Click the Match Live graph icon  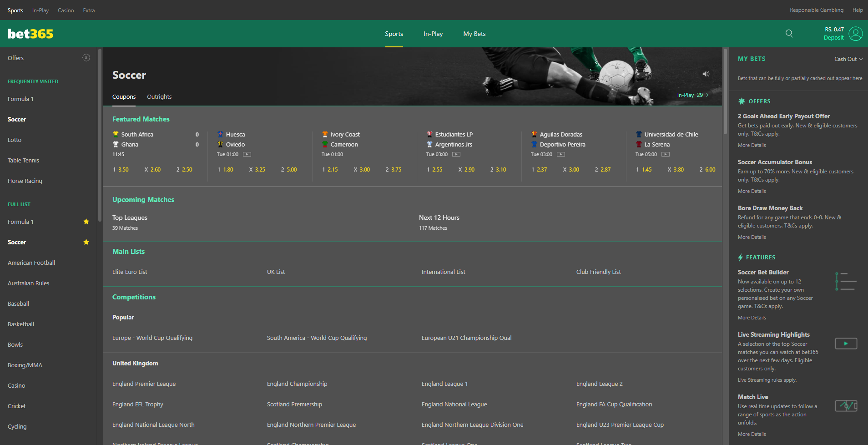(x=846, y=405)
